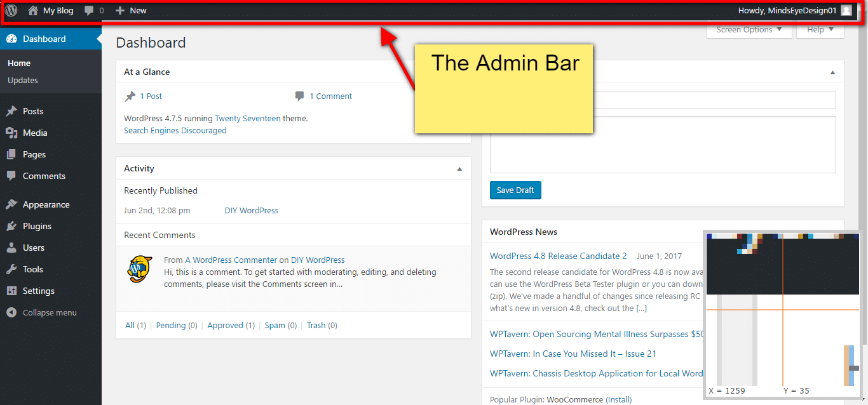Open WPTavern Open Sourcing Mental Illness link
This screenshot has height=405, width=868.
point(597,334)
